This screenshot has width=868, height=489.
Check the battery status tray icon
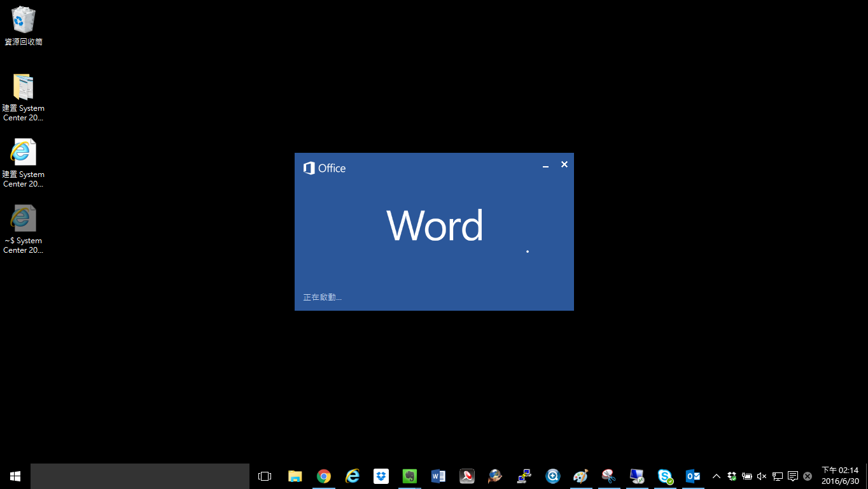click(747, 476)
